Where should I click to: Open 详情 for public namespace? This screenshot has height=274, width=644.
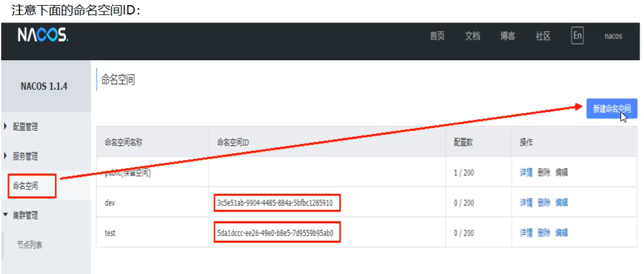[526, 172]
